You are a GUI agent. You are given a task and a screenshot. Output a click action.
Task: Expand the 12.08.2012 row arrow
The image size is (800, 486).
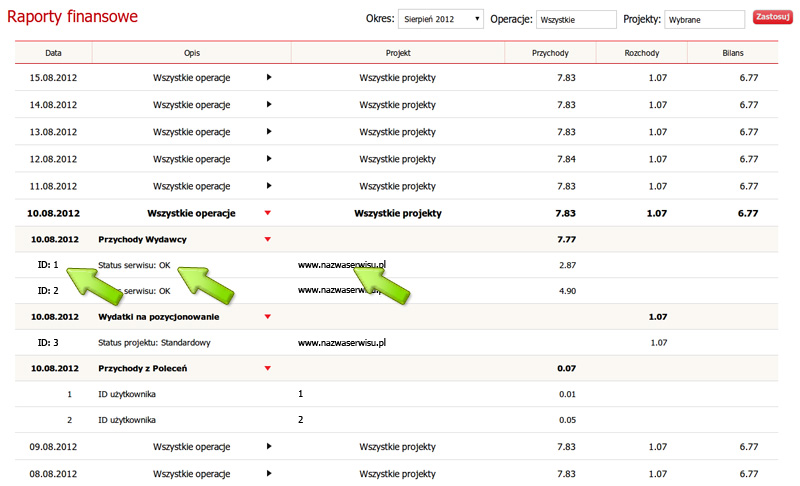coord(268,159)
